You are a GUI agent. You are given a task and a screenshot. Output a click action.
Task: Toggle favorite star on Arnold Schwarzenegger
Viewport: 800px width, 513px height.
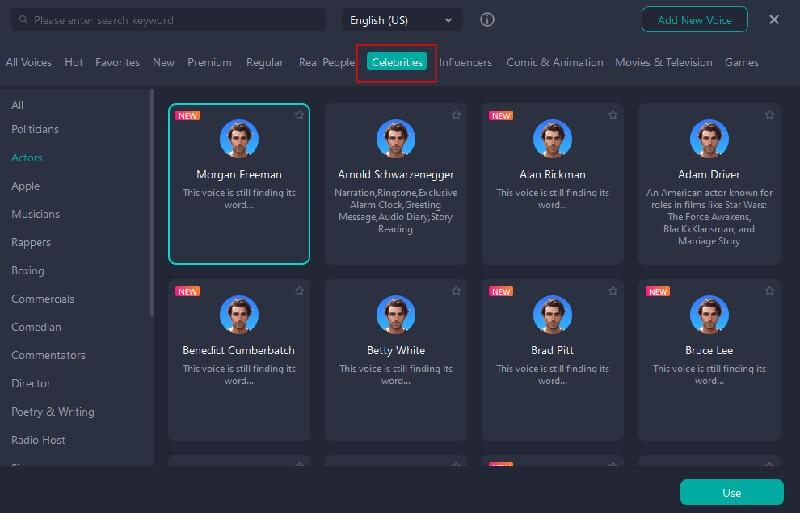[x=456, y=115]
